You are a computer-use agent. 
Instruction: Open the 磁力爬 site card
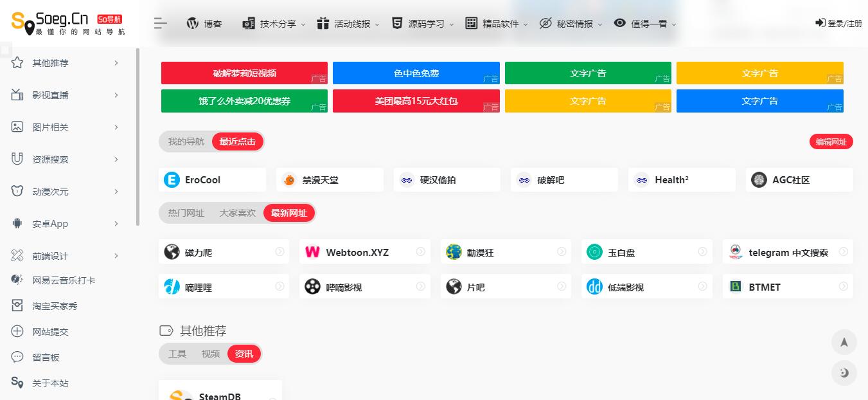[224, 252]
